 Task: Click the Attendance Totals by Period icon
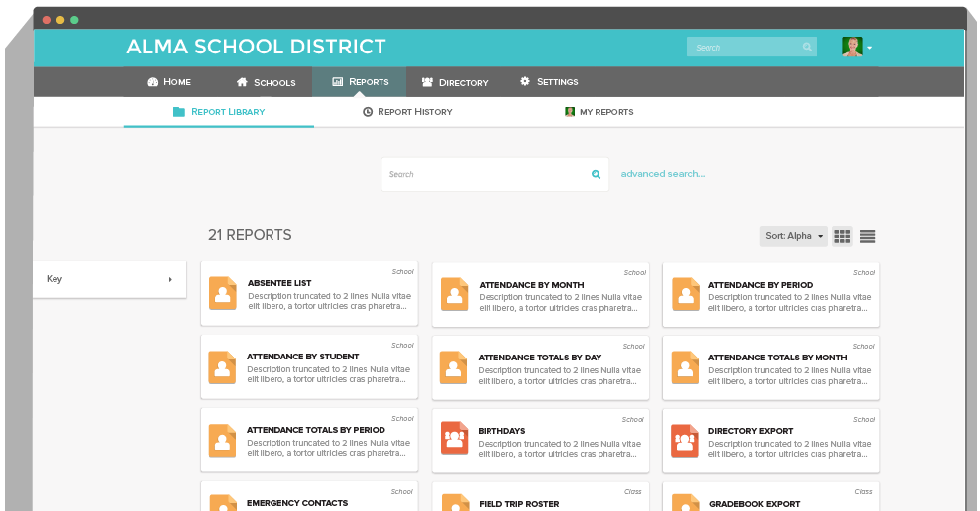click(222, 441)
